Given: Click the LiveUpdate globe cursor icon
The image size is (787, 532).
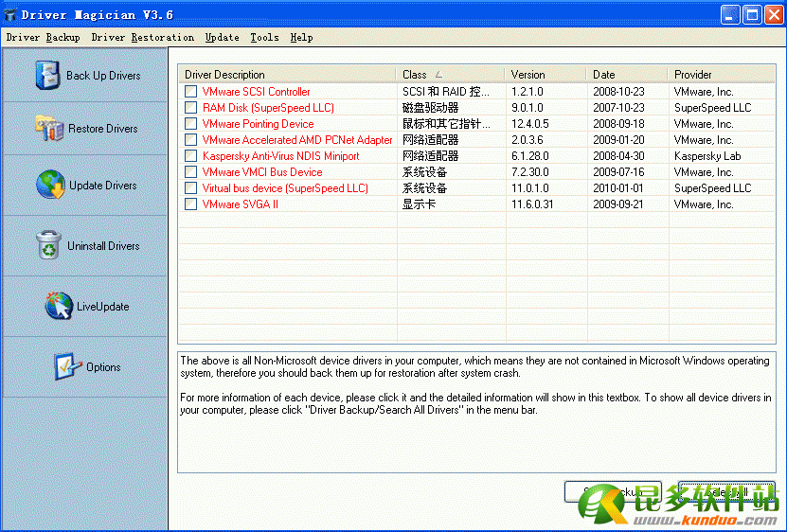Looking at the screenshot, I should pos(59,306).
